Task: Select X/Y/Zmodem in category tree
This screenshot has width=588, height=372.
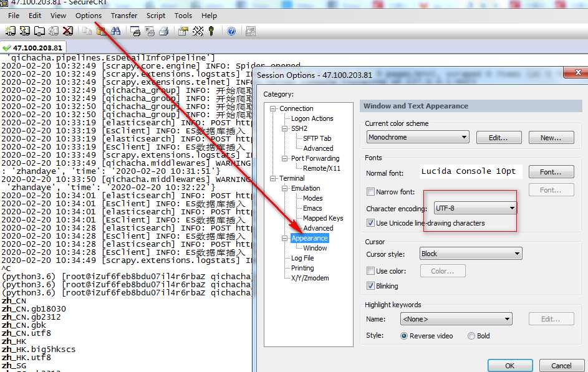Action: (x=310, y=278)
